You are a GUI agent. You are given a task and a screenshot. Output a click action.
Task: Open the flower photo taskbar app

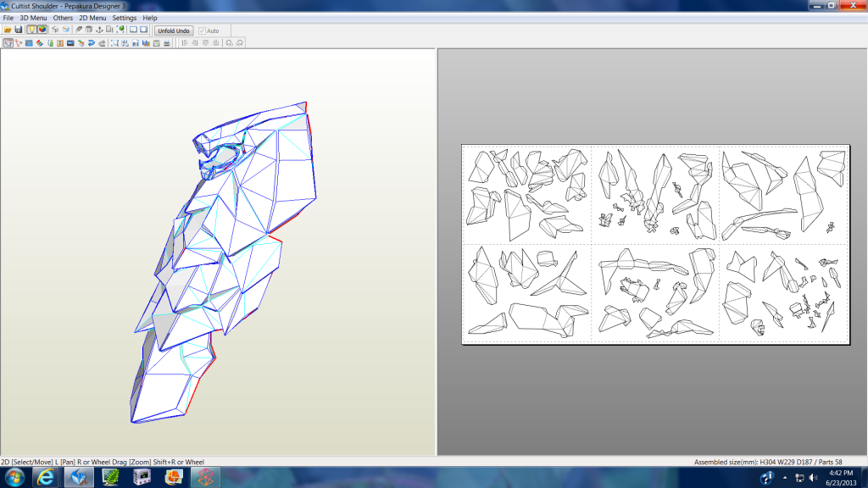(174, 478)
